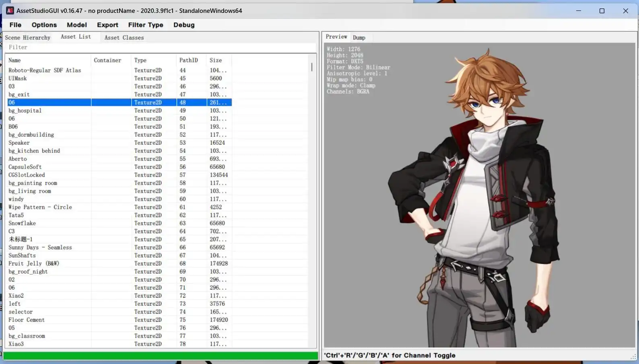The height and width of the screenshot is (364, 639).
Task: Select the CGSlotLocked asset row
Action: [x=27, y=175]
